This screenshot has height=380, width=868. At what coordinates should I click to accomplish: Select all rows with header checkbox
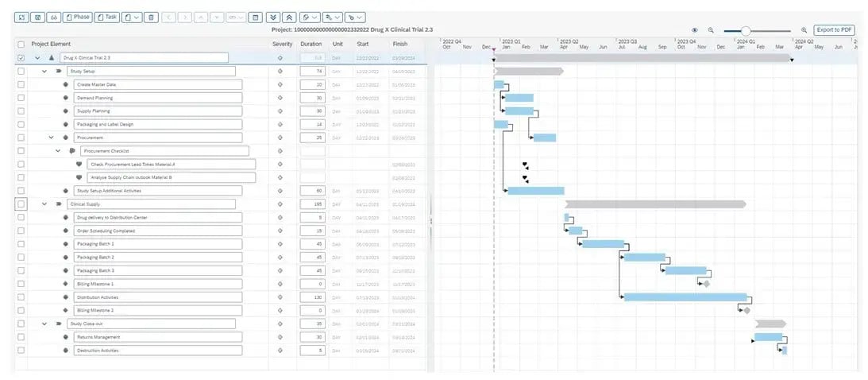[21, 44]
